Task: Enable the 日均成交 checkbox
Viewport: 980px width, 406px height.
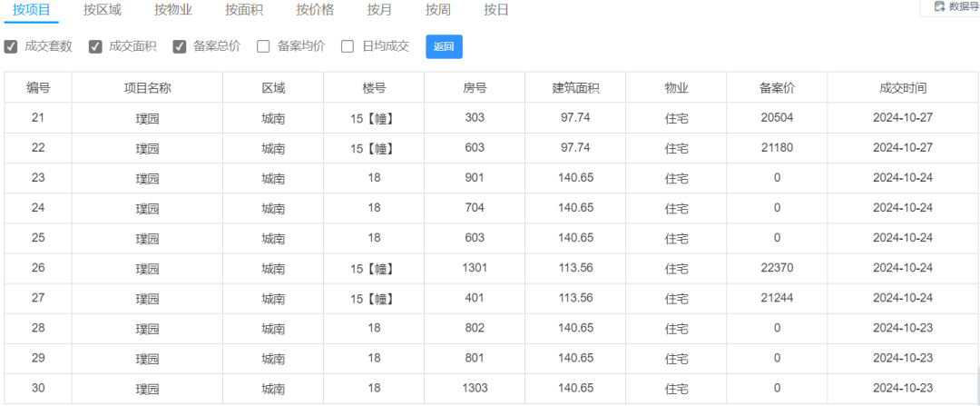Action: point(348,47)
